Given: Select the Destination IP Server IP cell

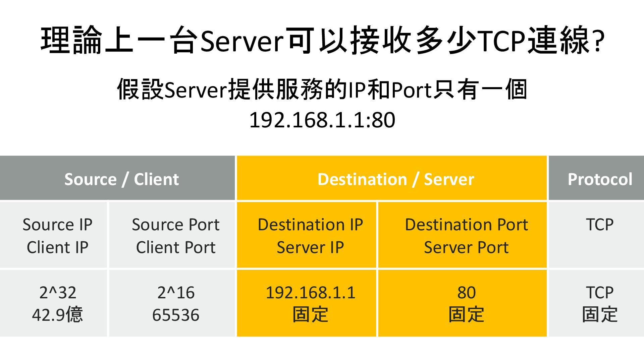Looking at the screenshot, I should 307,235.
